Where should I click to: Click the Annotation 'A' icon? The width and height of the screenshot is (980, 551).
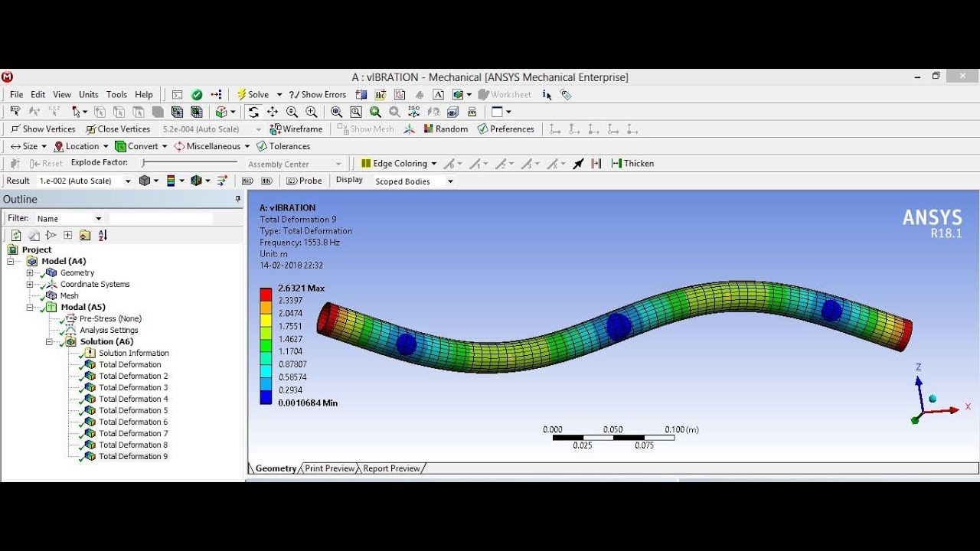coord(438,95)
